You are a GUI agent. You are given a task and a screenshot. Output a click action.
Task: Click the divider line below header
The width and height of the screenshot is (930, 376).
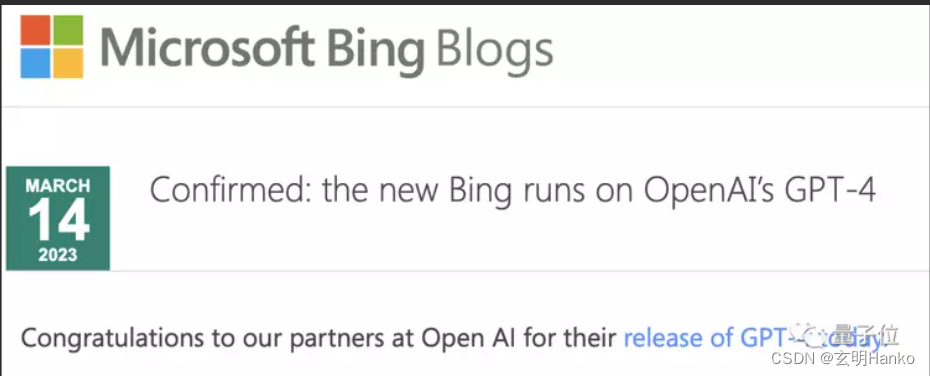point(465,107)
